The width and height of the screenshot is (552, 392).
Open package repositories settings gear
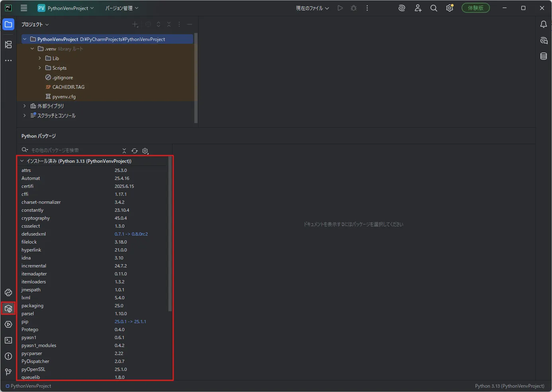click(x=145, y=151)
